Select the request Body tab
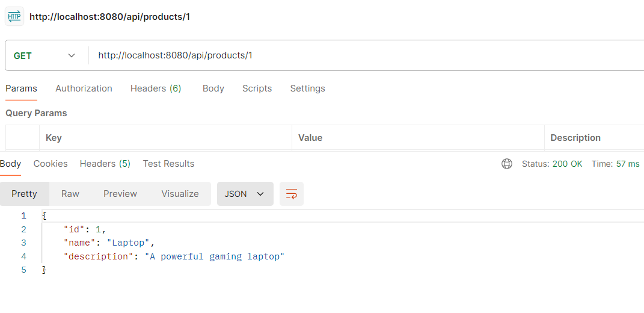 pyautogui.click(x=213, y=88)
